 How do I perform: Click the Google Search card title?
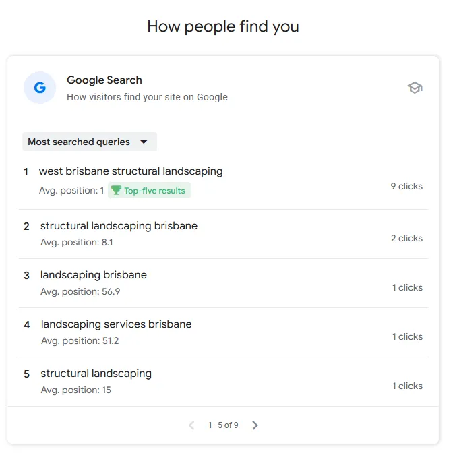point(104,80)
